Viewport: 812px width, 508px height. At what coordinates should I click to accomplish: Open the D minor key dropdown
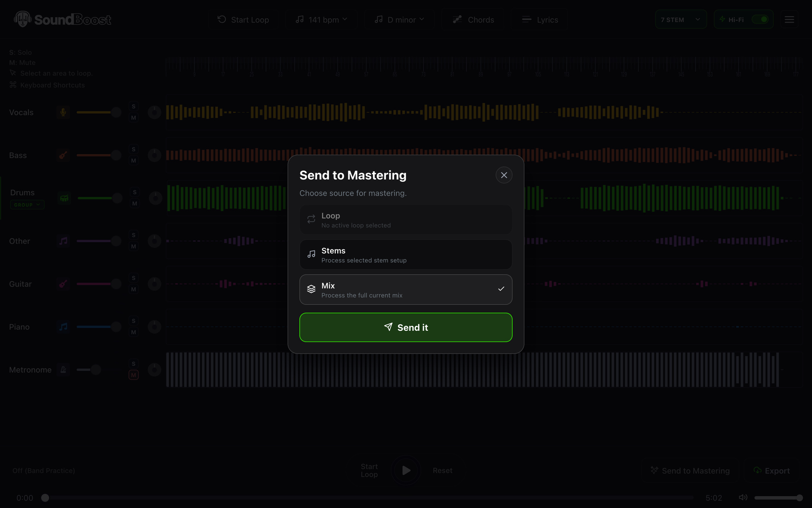point(399,20)
